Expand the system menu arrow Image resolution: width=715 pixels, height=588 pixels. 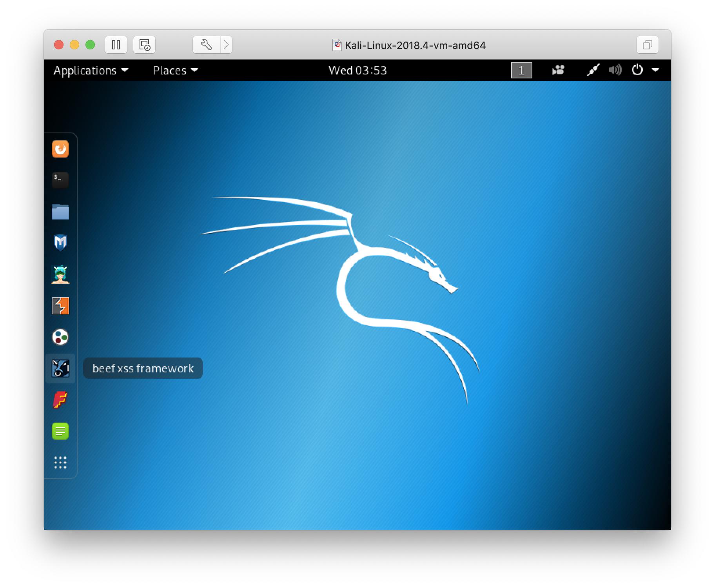655,71
